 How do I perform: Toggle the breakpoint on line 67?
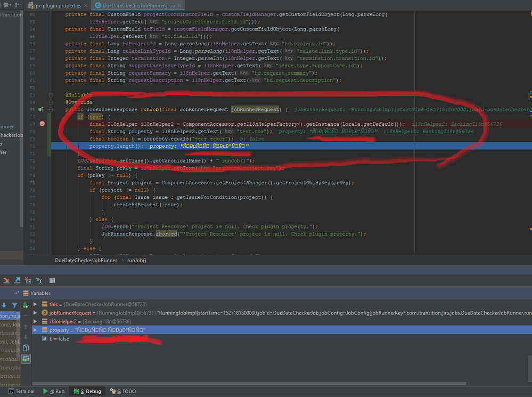click(42, 124)
